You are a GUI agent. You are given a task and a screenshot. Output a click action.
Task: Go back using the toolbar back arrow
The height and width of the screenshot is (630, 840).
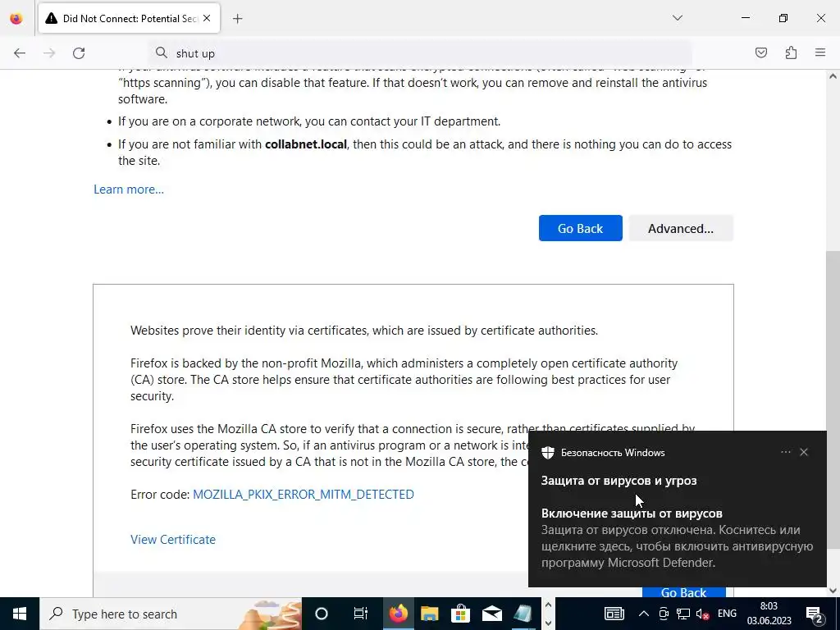[x=20, y=53]
